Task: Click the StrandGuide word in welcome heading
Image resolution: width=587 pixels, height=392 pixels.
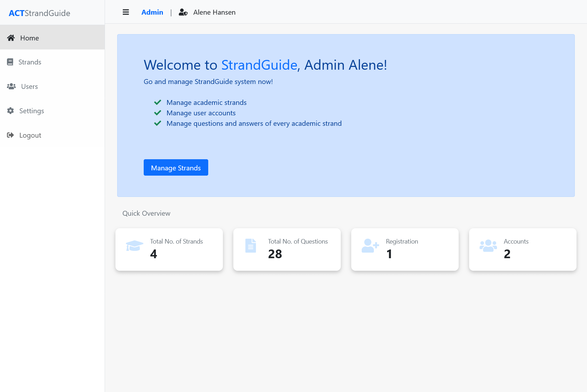Action: (259, 65)
